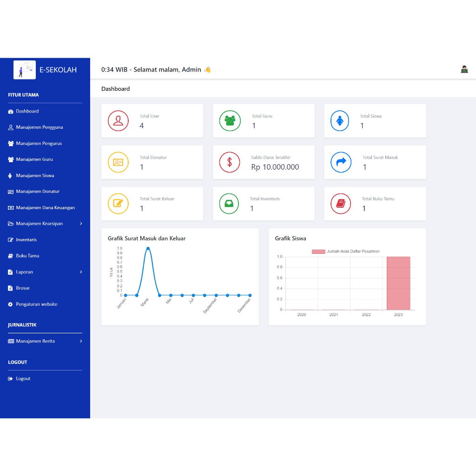The width and height of the screenshot is (476, 476).
Task: Click the Pengaturan website gear icon
Action: 10,304
